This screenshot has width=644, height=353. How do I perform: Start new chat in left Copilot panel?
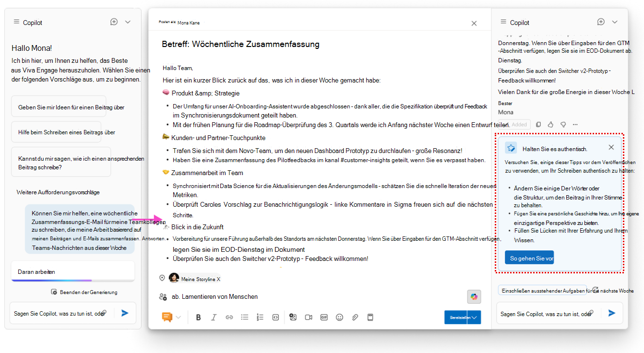coord(114,22)
